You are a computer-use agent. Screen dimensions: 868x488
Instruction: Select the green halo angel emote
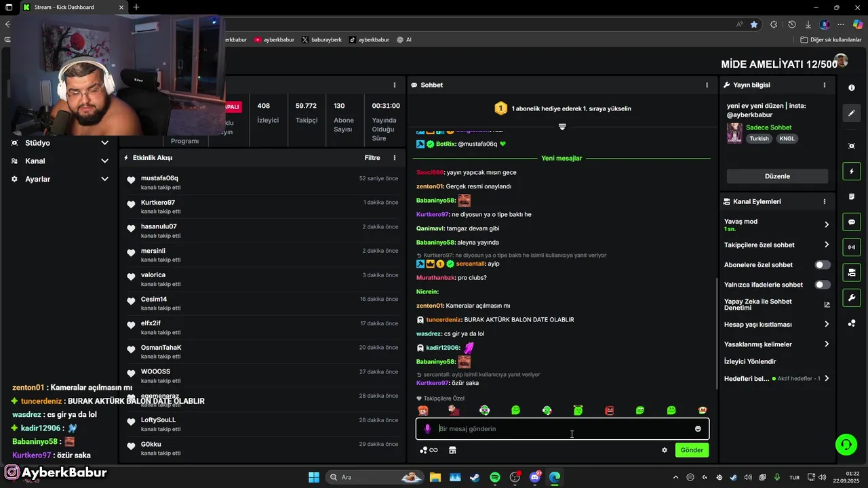[578, 410]
